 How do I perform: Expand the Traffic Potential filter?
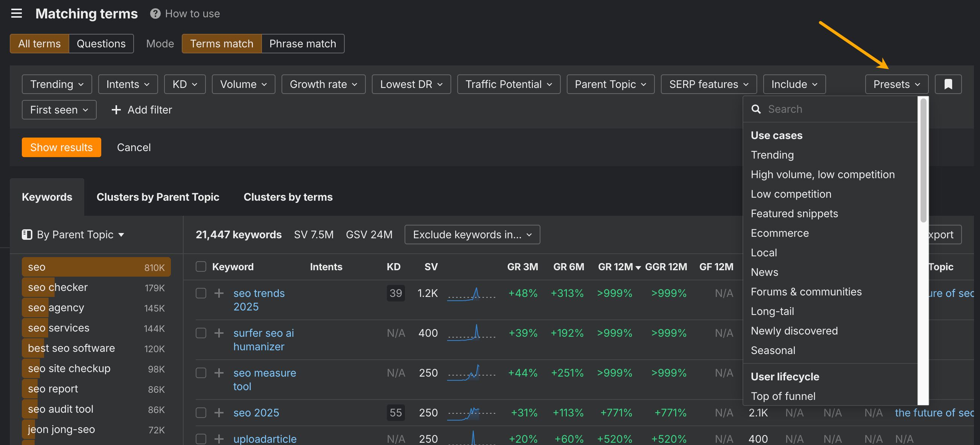pos(508,84)
